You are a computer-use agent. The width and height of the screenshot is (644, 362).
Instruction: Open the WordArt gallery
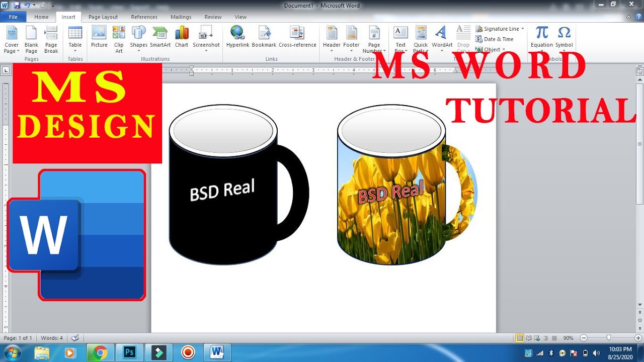point(442,38)
